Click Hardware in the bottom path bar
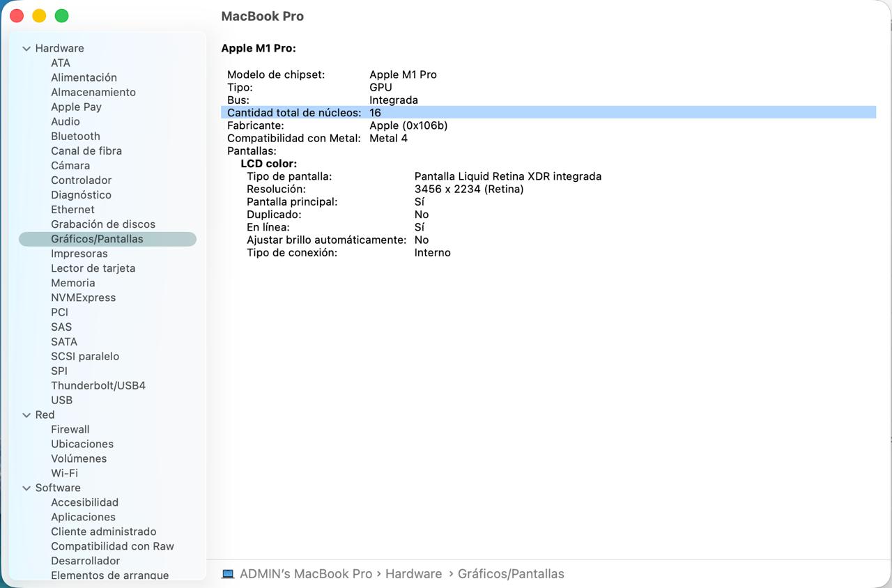 [413, 574]
